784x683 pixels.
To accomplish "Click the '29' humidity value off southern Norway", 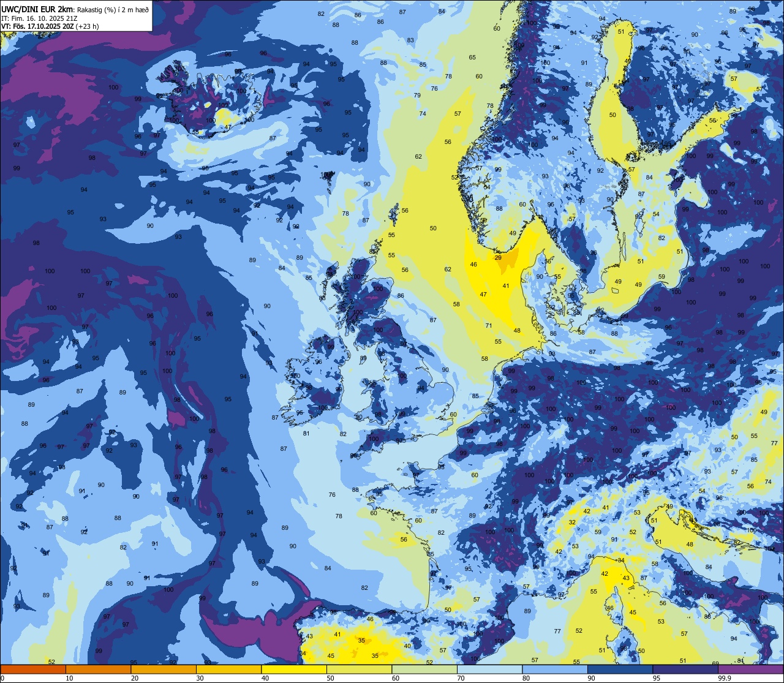I will (x=498, y=258).
